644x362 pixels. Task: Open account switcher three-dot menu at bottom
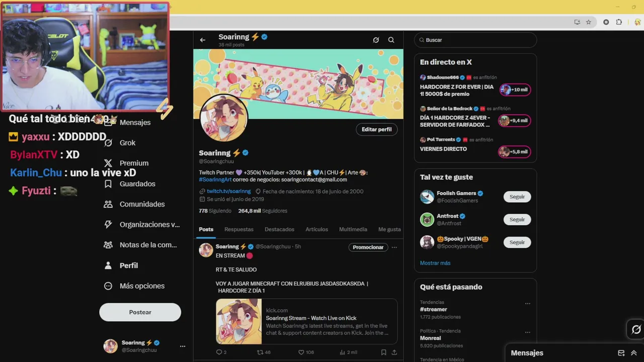click(183, 346)
